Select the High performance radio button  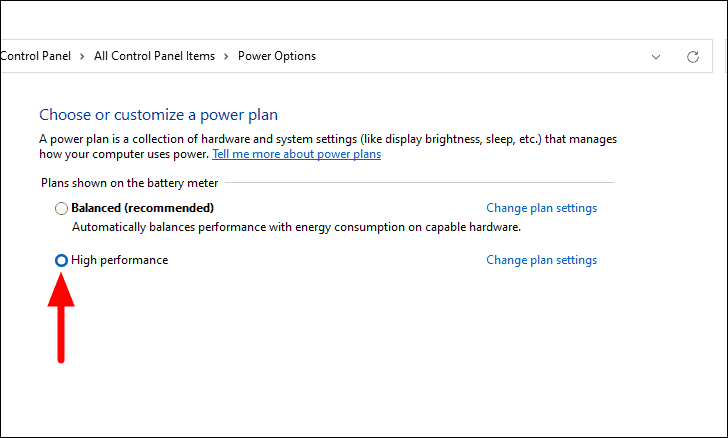click(x=61, y=260)
